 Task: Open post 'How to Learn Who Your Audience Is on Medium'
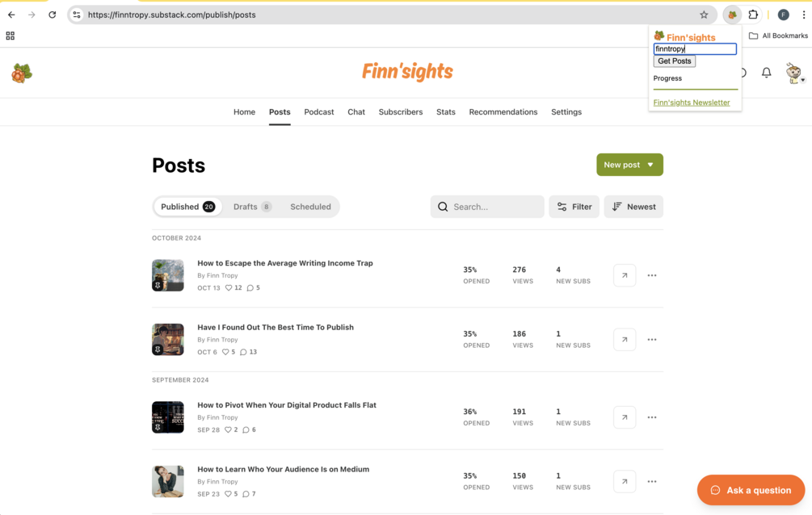pos(284,469)
